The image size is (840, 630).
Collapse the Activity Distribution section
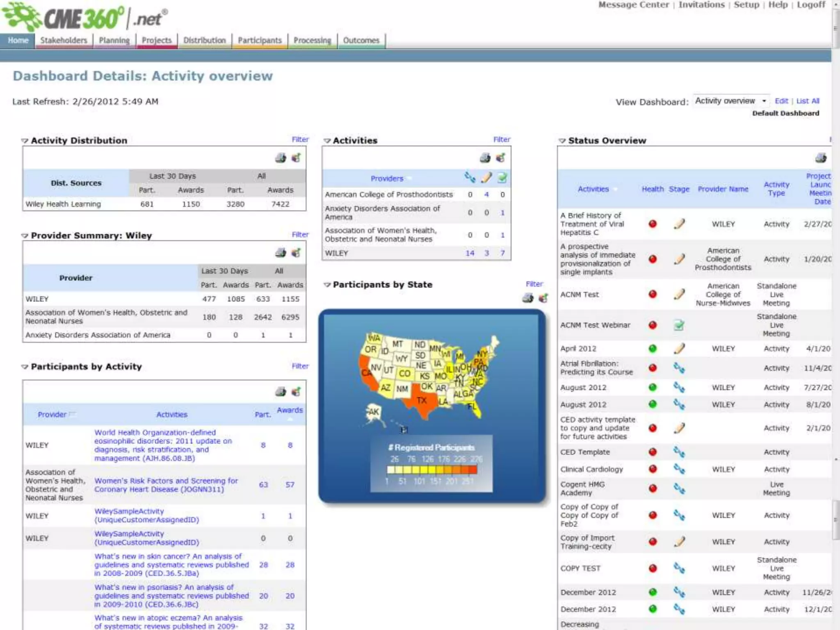pos(25,141)
